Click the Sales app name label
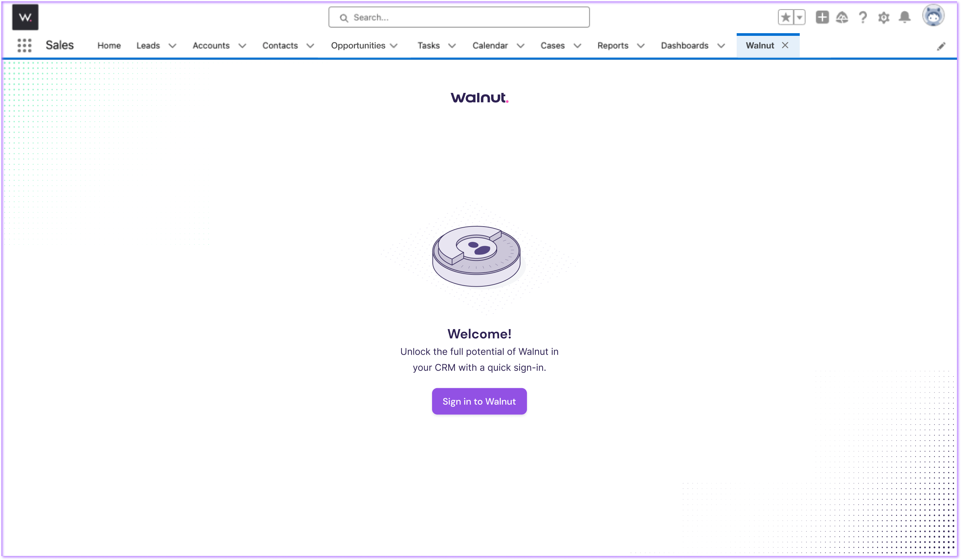The height and width of the screenshot is (560, 961). 59,45
